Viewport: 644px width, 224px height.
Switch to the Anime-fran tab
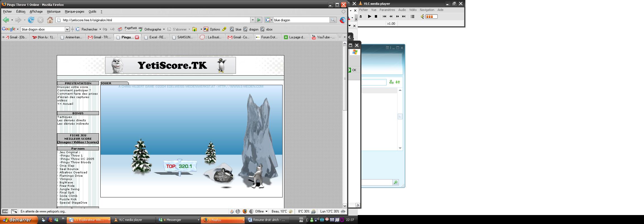pyautogui.click(x=72, y=37)
